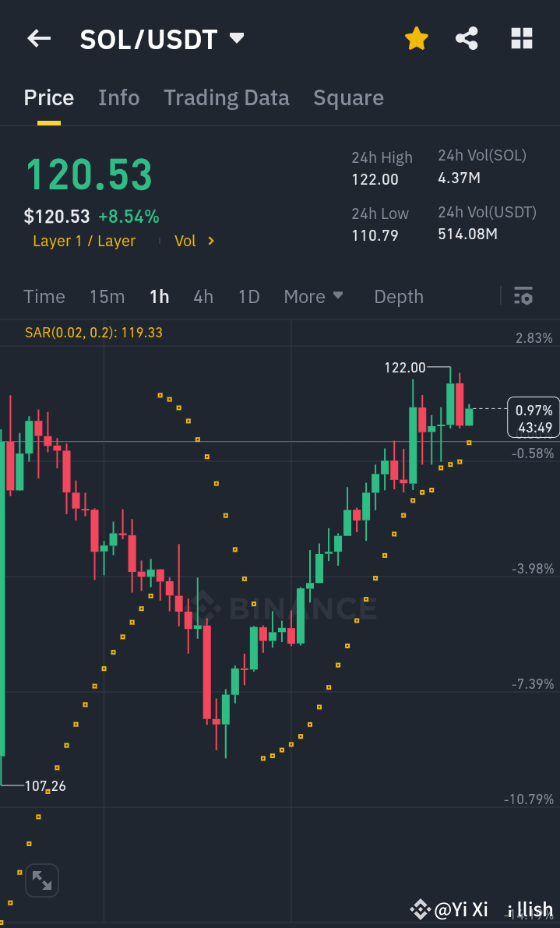Screen dimensions: 560x928
Task: Switch chart to 15m interval
Action: coord(107,296)
